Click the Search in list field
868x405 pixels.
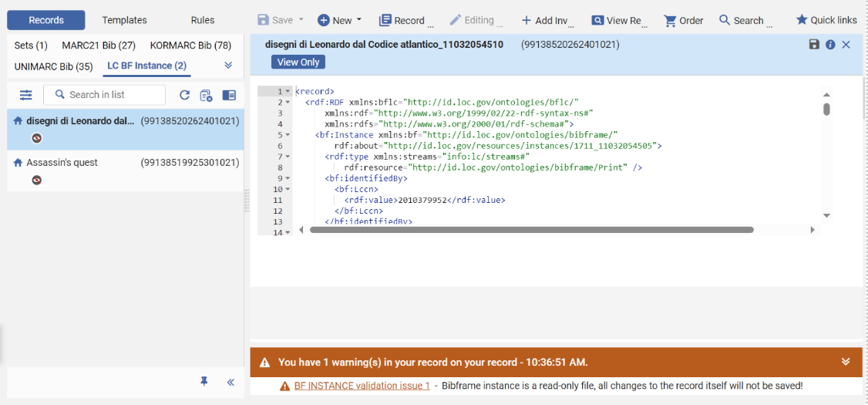click(105, 95)
